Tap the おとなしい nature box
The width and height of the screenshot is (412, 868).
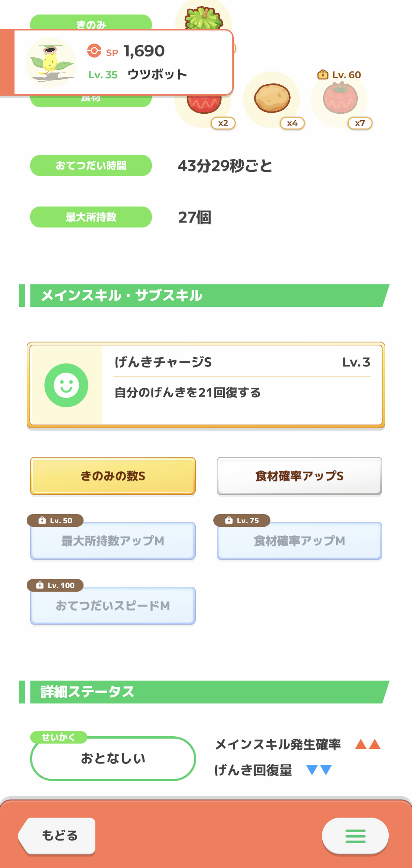[113, 758]
